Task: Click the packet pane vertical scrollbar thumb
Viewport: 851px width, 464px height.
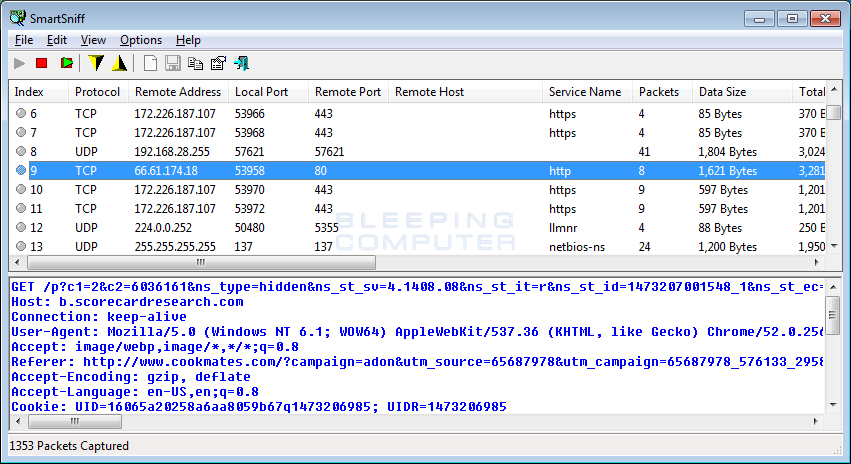Action: (833, 315)
